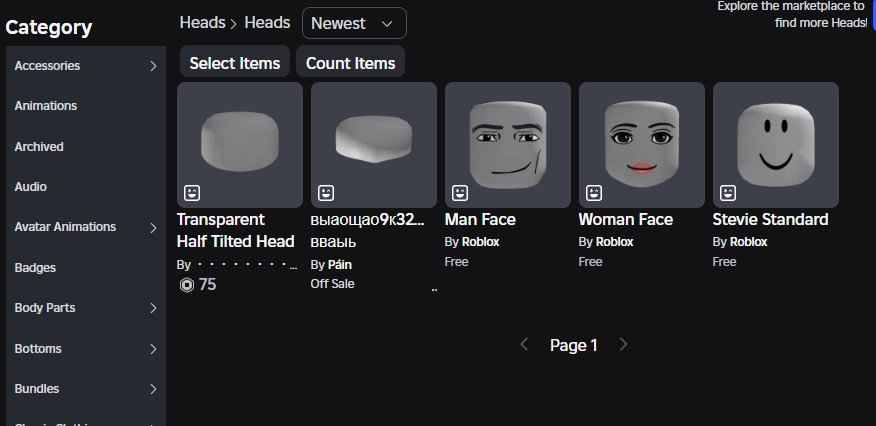Viewport: 876px width, 426px height.
Task: Expand the Avatar Animations category
Action: [153, 227]
